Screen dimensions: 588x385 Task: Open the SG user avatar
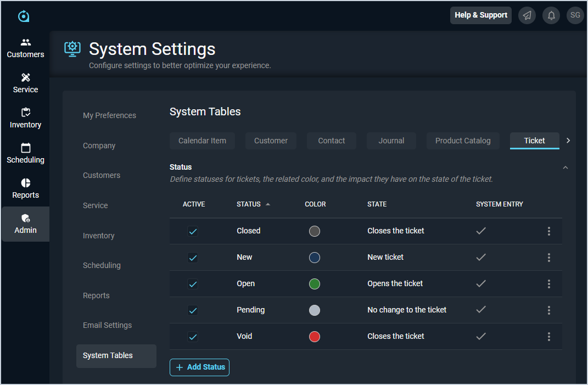click(x=575, y=15)
